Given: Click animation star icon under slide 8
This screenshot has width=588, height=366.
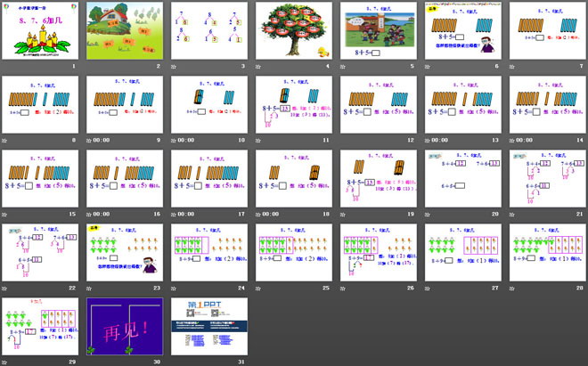Looking at the screenshot, I should [4, 140].
